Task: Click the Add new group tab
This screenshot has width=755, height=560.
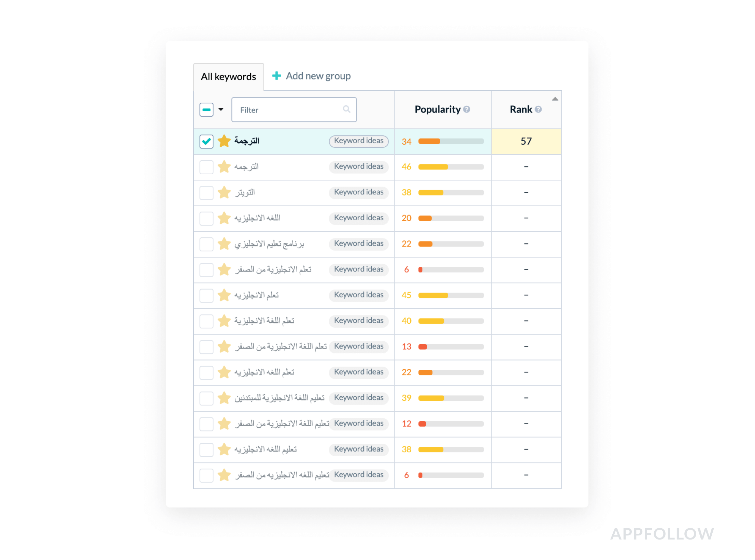Action: pos(318,76)
